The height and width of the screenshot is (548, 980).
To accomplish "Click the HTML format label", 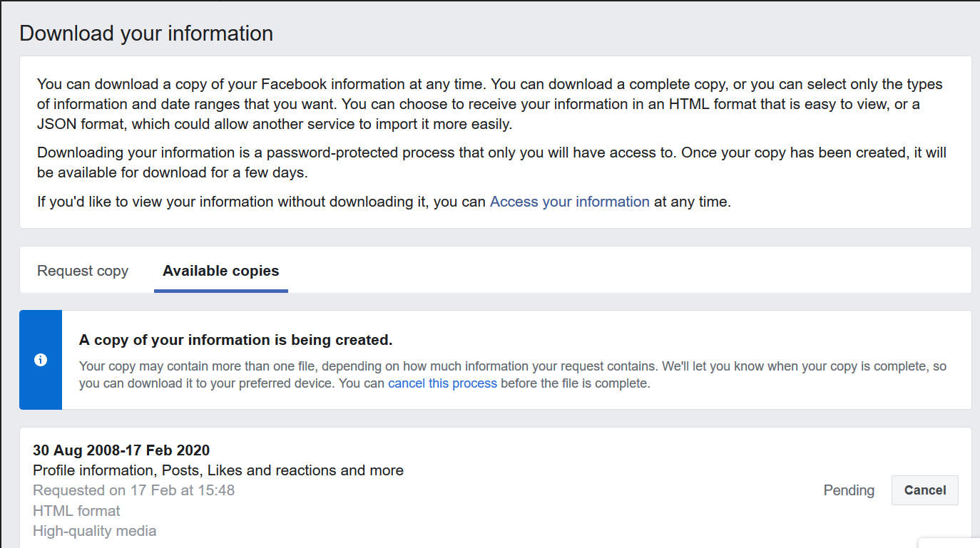I will (x=76, y=511).
